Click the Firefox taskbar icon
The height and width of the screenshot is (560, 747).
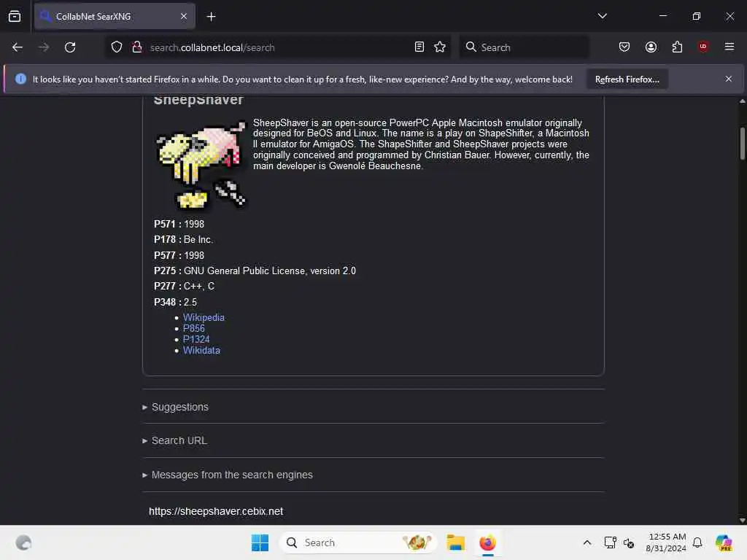point(487,542)
